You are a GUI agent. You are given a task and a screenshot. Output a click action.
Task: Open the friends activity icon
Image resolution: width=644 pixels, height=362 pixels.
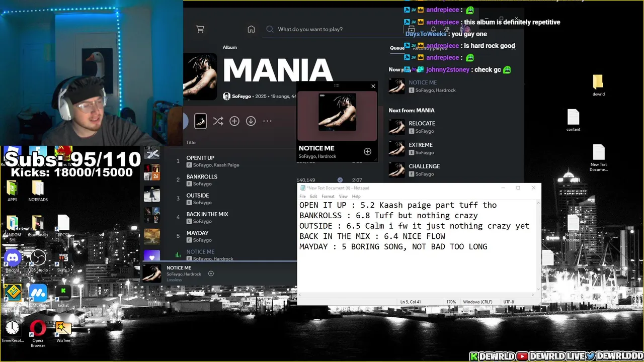(x=447, y=29)
